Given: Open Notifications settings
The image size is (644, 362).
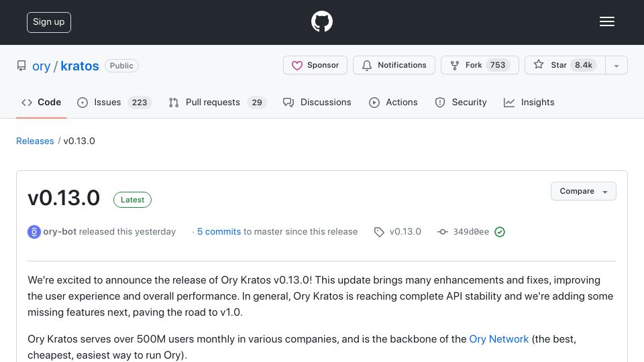Looking at the screenshot, I should [x=394, y=65].
